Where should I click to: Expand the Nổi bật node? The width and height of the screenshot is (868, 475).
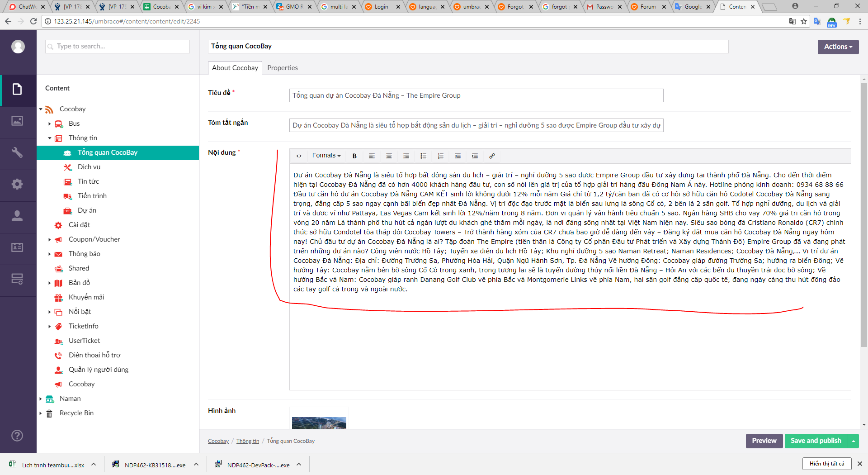click(x=50, y=312)
